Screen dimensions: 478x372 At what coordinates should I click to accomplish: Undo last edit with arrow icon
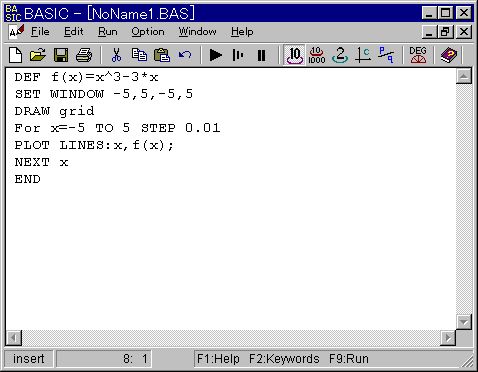click(x=185, y=55)
